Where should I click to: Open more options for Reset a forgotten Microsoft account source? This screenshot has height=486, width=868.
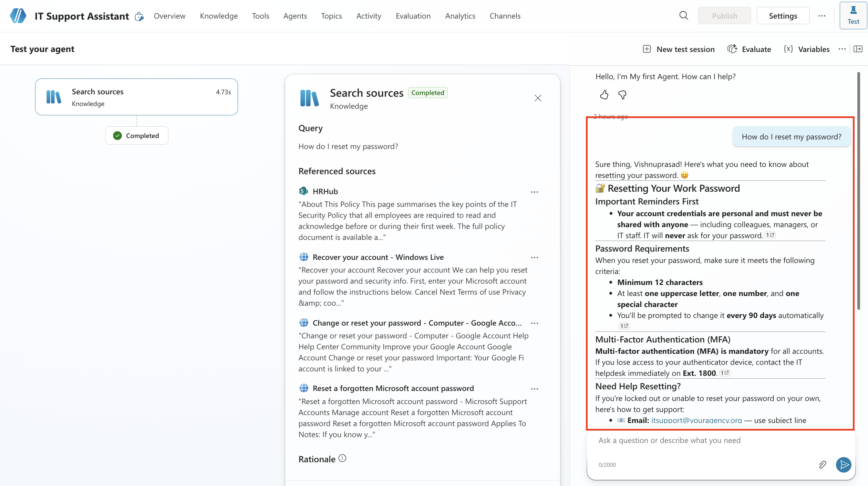pyautogui.click(x=535, y=389)
